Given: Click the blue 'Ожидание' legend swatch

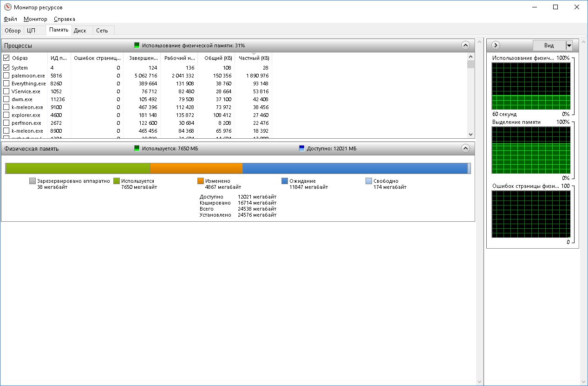Looking at the screenshot, I should click(285, 181).
